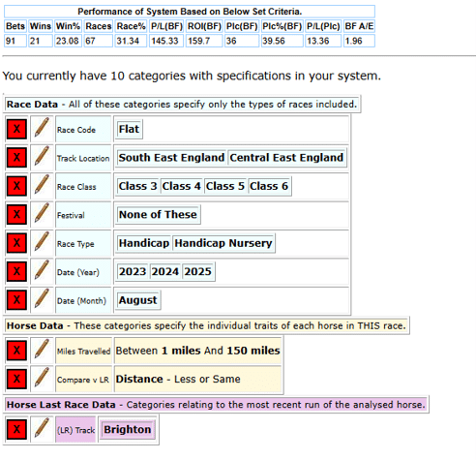Remove the Compare v LR category red X
The image size is (476, 460).
(16, 379)
